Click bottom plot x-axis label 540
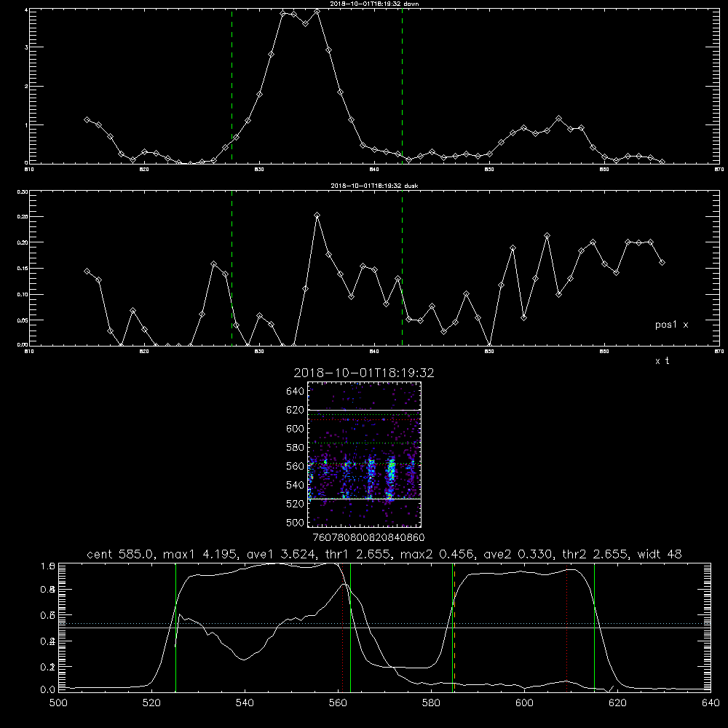This screenshot has height=728, width=728. (x=245, y=703)
